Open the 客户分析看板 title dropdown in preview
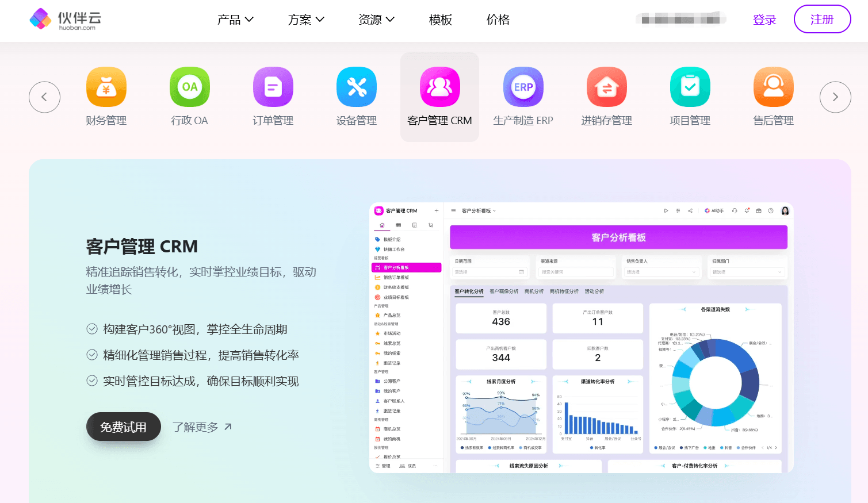This screenshot has height=503, width=868. coord(479,211)
